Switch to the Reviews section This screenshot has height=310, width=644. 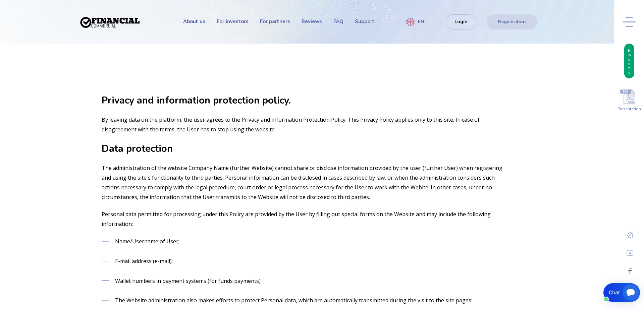311,21
